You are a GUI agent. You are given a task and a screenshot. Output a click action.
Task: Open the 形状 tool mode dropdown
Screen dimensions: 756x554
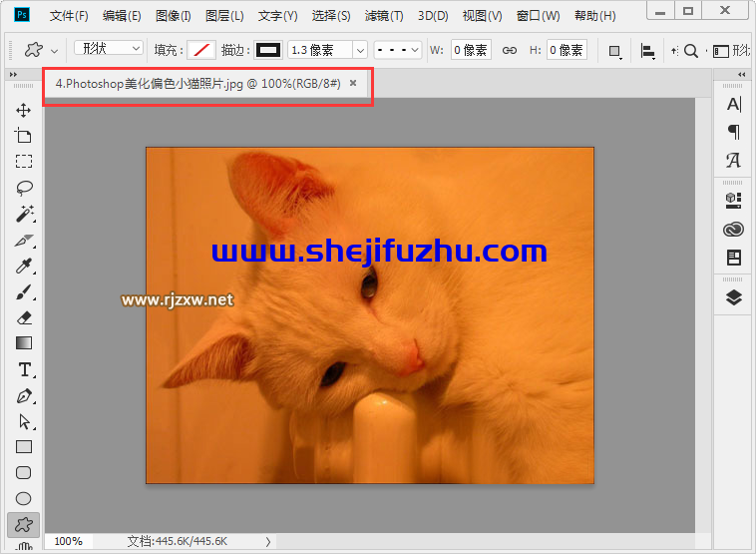click(109, 48)
